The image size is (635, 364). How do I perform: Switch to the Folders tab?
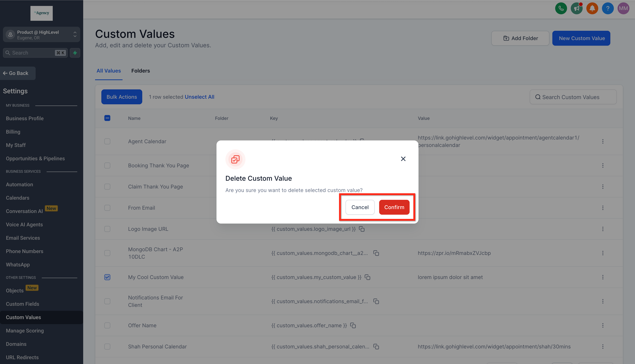pyautogui.click(x=140, y=71)
